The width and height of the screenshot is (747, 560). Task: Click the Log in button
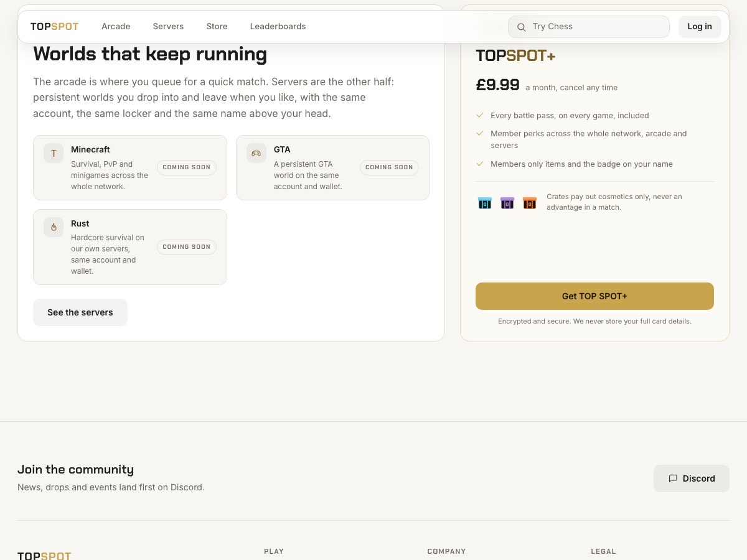[700, 27]
